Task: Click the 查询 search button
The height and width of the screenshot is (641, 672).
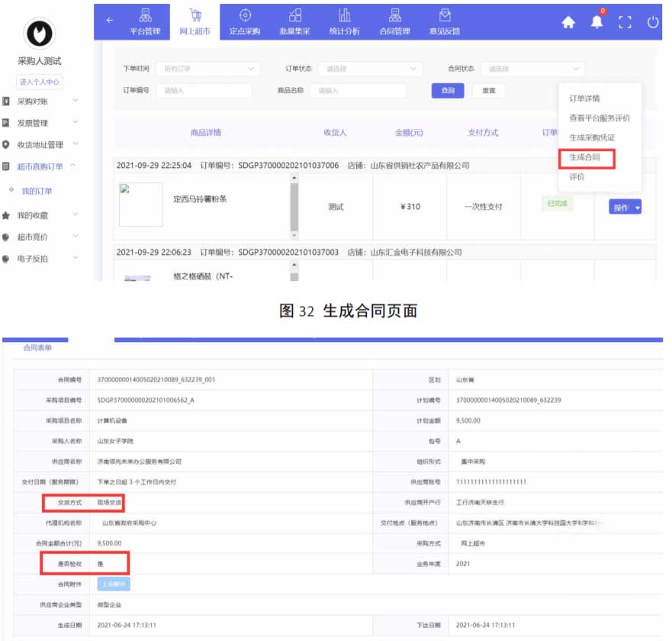Action: (x=448, y=91)
